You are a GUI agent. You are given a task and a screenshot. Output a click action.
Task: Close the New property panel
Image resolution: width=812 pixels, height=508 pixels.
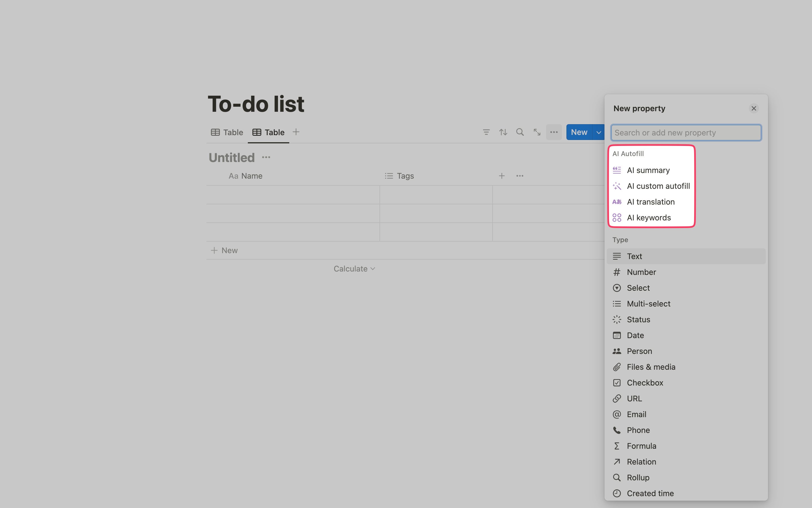pos(754,109)
